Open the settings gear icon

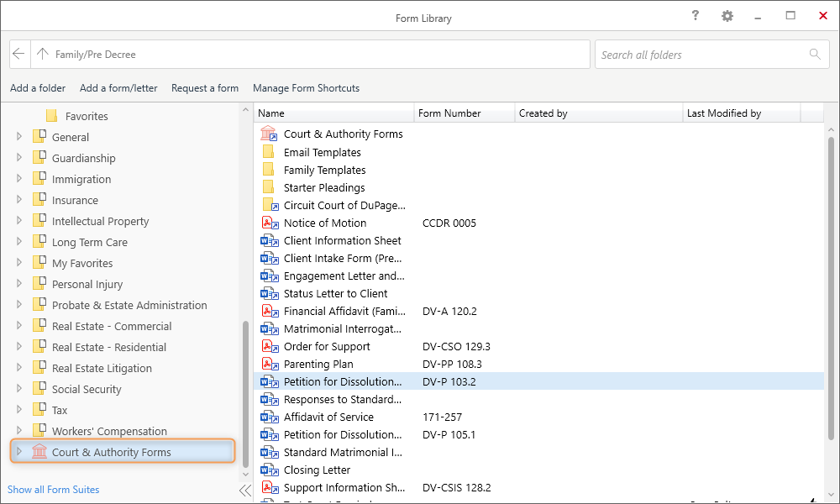click(727, 16)
